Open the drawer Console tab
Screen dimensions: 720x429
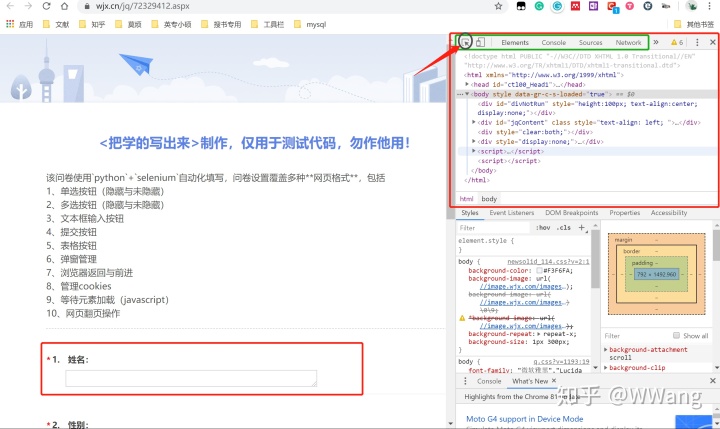489,381
